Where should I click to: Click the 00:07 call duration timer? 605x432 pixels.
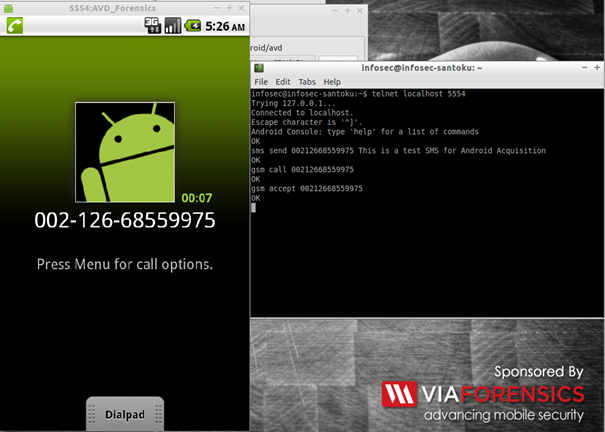225,198
